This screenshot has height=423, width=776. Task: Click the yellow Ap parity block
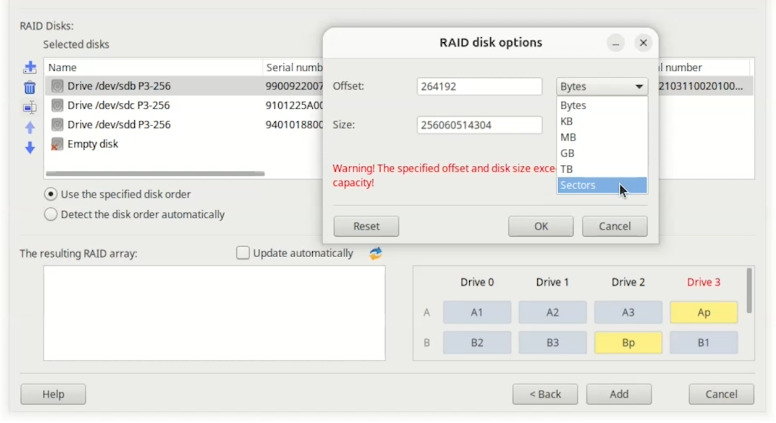pos(704,313)
